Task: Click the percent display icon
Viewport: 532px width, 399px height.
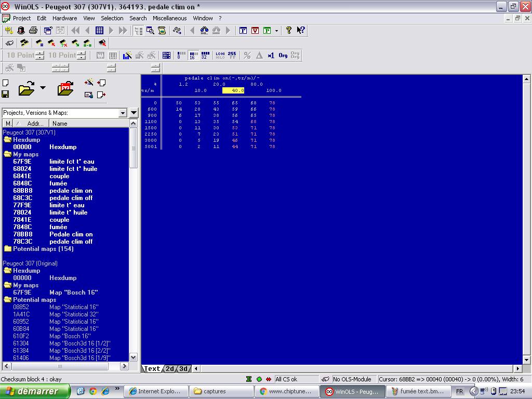Action: click(247, 56)
